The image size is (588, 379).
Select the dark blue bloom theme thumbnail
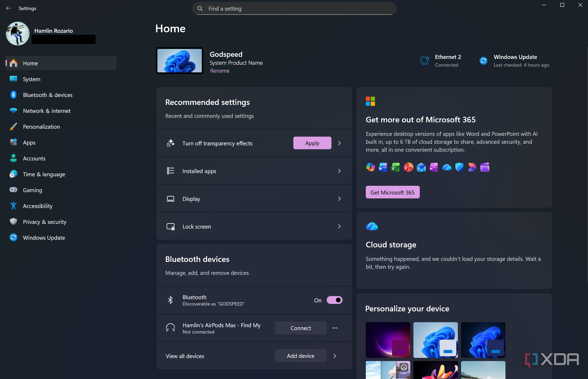(483, 340)
